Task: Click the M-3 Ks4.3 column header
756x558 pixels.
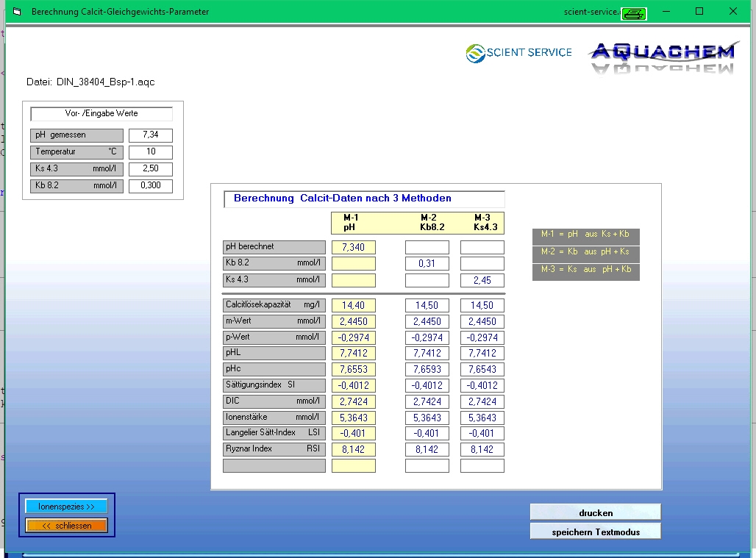Action: point(485,222)
